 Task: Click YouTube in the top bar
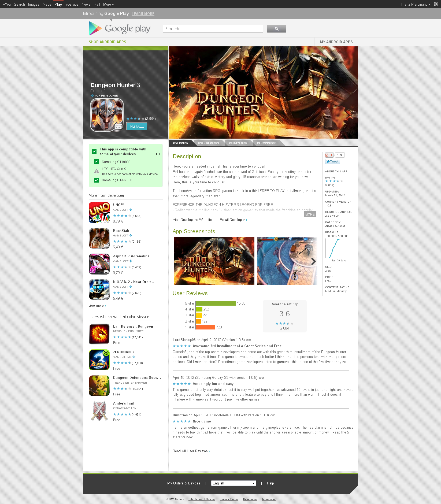pos(72,4)
